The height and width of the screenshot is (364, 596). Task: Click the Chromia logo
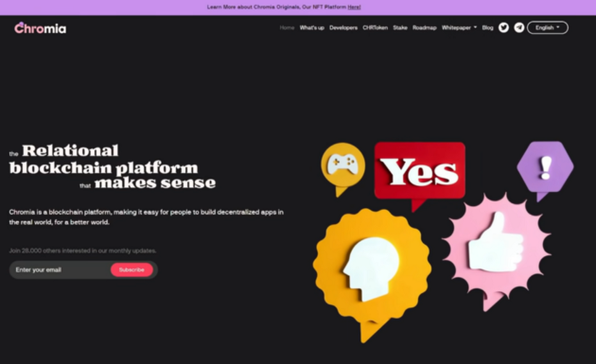coord(41,28)
